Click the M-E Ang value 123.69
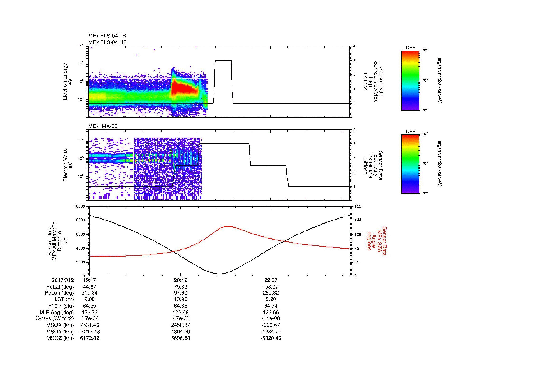The width and height of the screenshot is (555, 392). coord(180,313)
